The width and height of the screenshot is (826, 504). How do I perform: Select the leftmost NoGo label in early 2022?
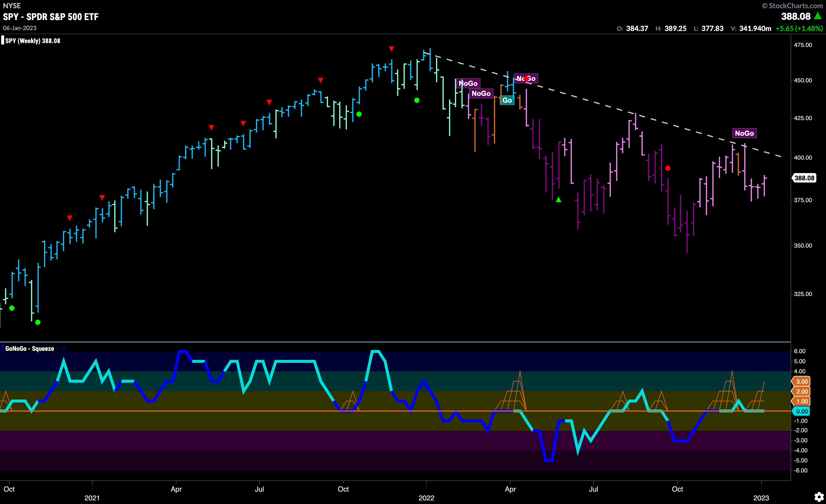click(468, 84)
